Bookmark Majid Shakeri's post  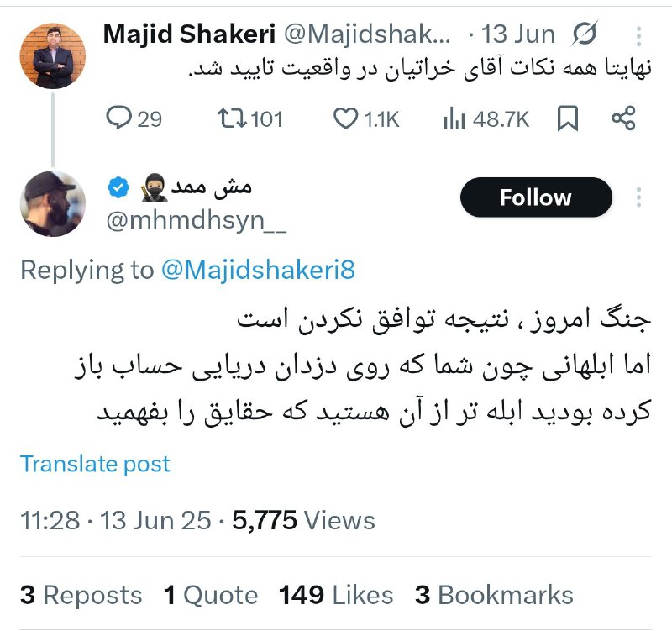point(568,118)
